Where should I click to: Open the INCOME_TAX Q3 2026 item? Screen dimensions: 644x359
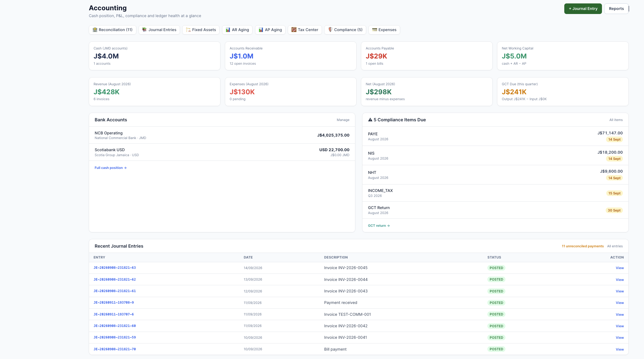(x=495, y=193)
